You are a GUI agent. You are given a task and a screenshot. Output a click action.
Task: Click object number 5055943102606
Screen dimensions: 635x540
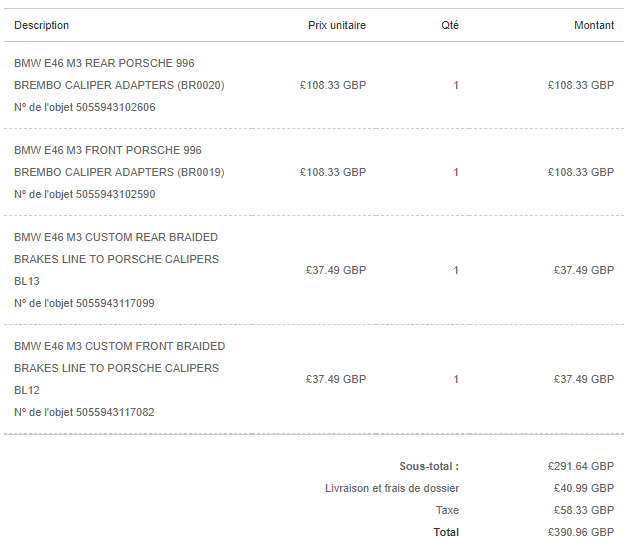coord(85,107)
